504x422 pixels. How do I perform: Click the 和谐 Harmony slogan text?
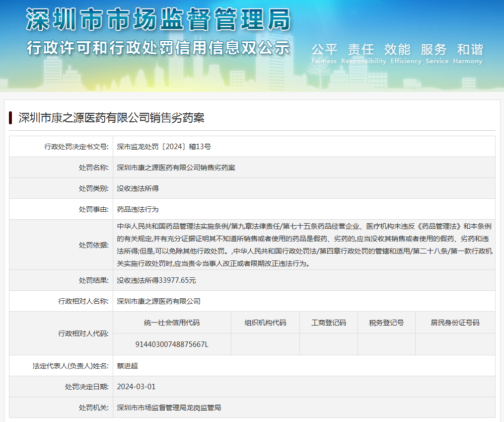click(x=468, y=54)
